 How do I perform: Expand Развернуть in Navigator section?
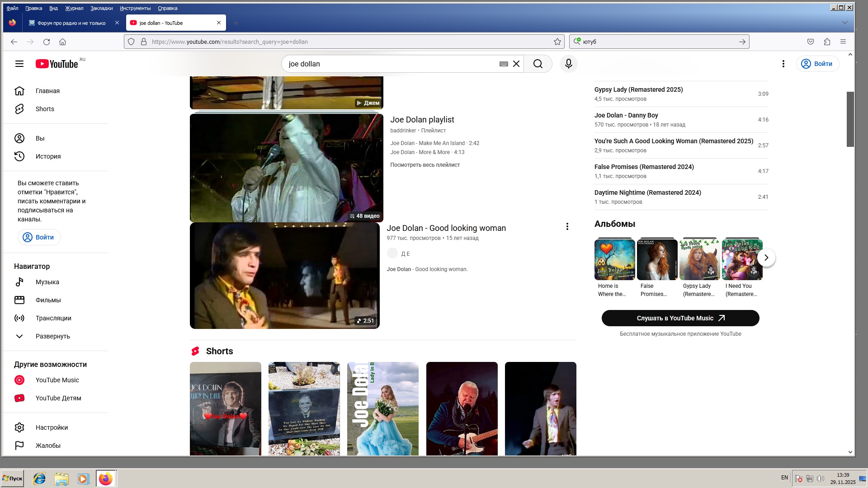click(52, 336)
